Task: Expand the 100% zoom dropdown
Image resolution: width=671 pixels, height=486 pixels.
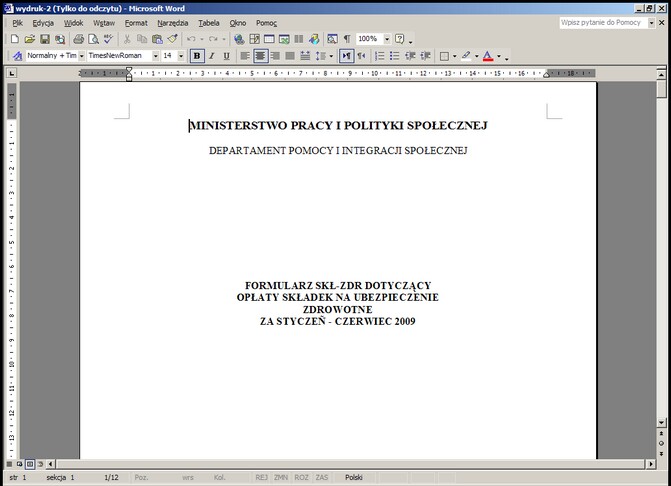Action: pyautogui.click(x=387, y=39)
